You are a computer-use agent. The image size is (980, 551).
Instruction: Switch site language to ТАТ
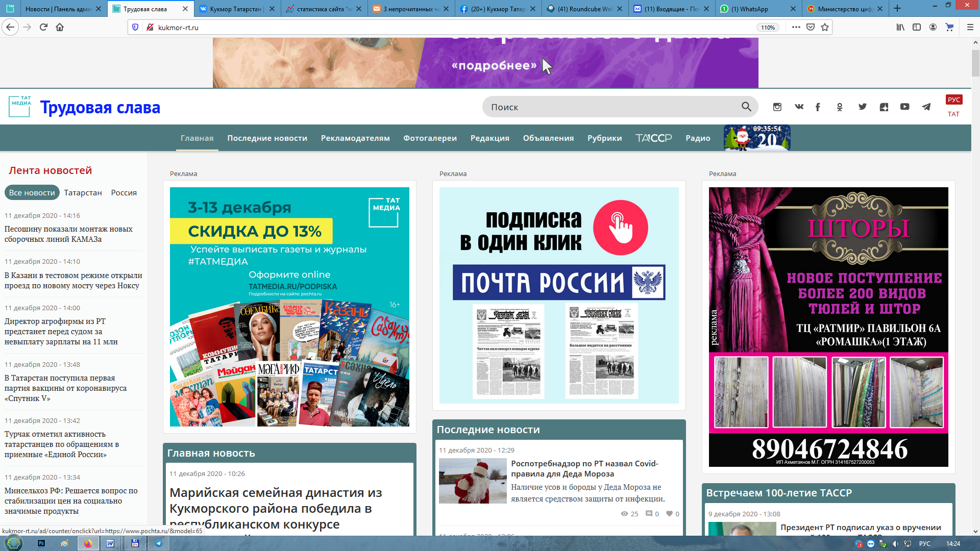click(x=953, y=114)
